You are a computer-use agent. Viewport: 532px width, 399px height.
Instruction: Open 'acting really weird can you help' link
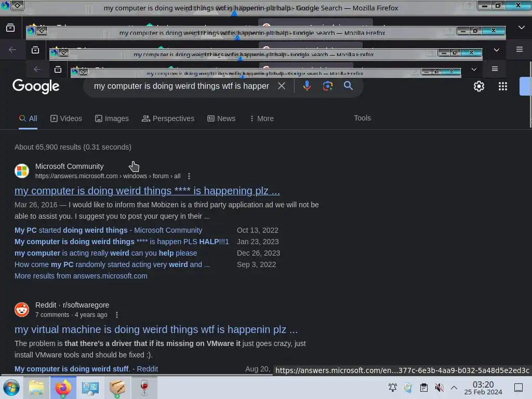pyautogui.click(x=105, y=253)
